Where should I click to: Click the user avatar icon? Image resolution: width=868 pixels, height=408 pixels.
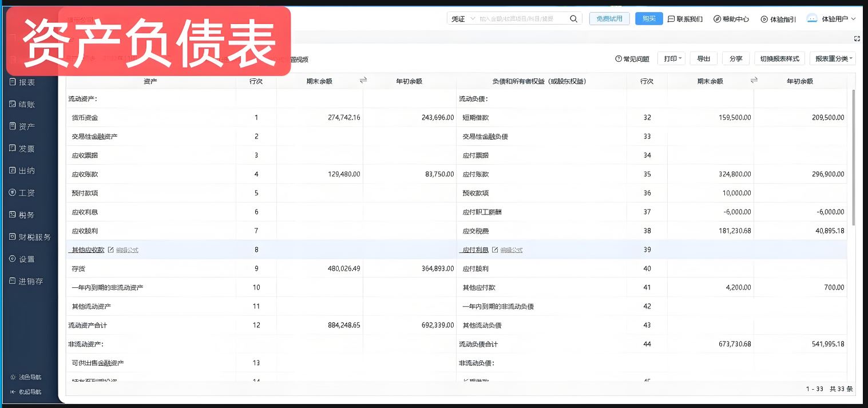pos(812,18)
